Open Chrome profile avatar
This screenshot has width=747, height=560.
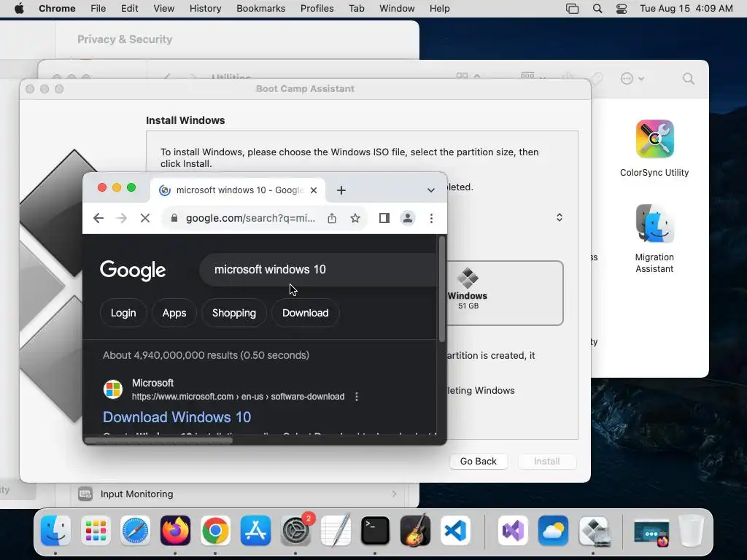click(408, 218)
